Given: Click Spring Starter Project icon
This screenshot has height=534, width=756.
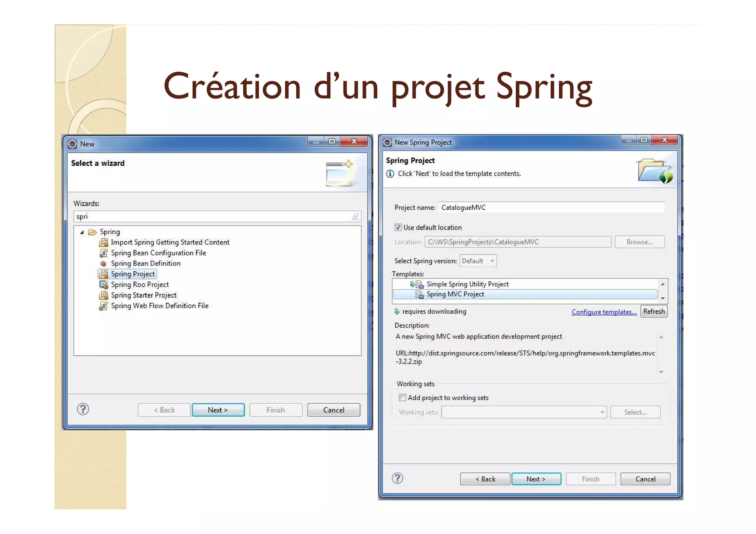Looking at the screenshot, I should pyautogui.click(x=104, y=295).
